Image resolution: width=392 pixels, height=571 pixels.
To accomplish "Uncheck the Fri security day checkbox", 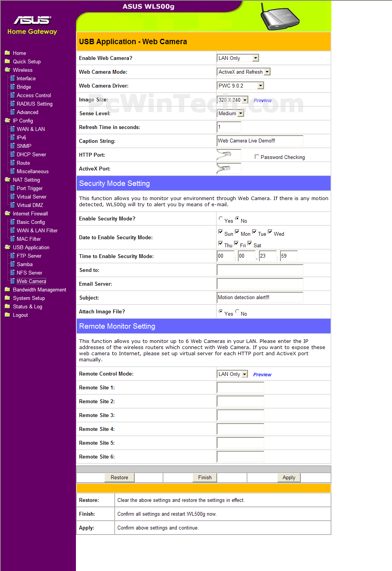I will click(236, 243).
